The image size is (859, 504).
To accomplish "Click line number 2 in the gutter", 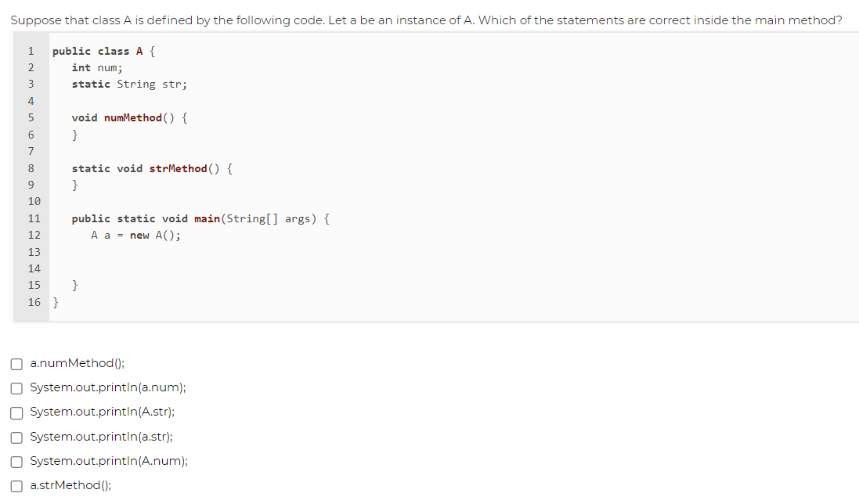I will 30,67.
